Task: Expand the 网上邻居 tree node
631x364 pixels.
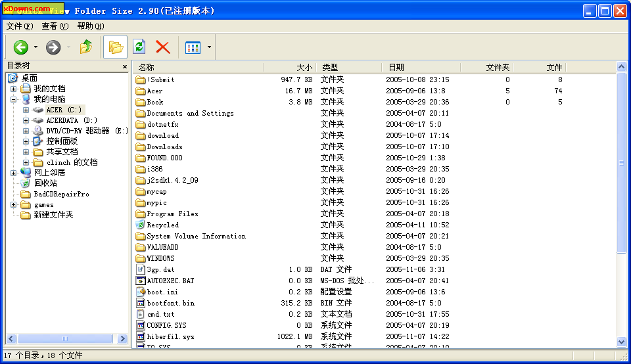Action: [13, 173]
